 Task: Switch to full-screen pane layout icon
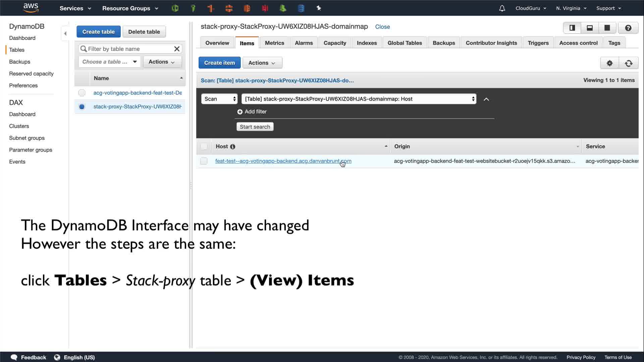click(607, 28)
